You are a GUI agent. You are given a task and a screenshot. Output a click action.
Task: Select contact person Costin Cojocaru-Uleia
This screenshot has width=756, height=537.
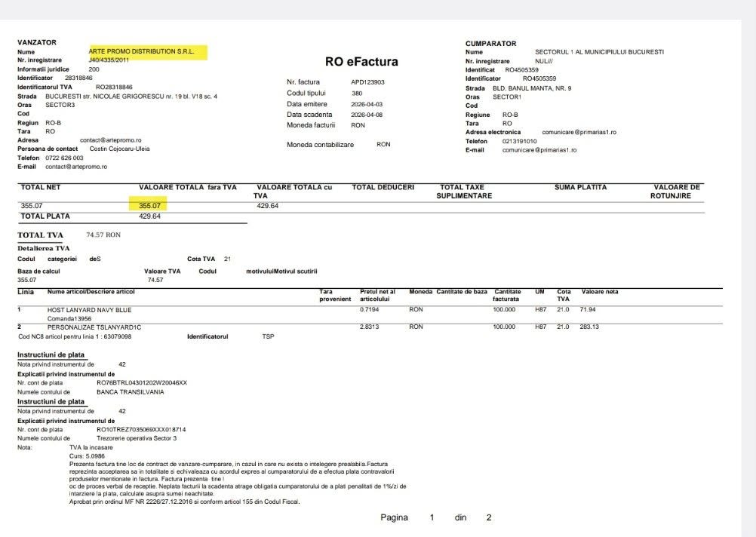pyautogui.click(x=119, y=149)
